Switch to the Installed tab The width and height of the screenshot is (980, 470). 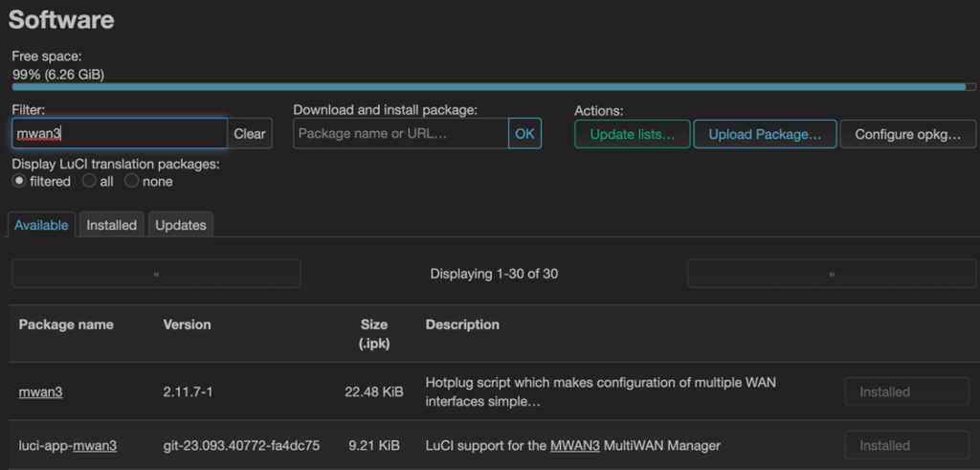point(111,225)
